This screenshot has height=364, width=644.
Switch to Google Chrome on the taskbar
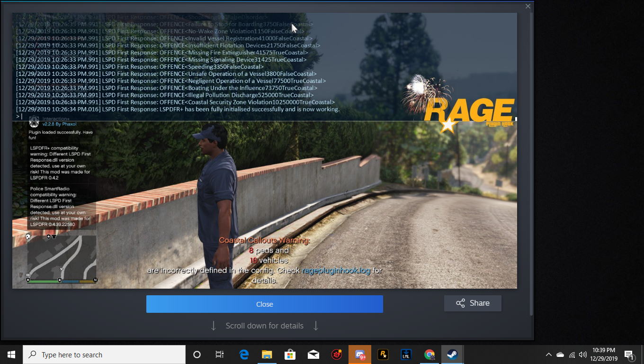pos(429,355)
